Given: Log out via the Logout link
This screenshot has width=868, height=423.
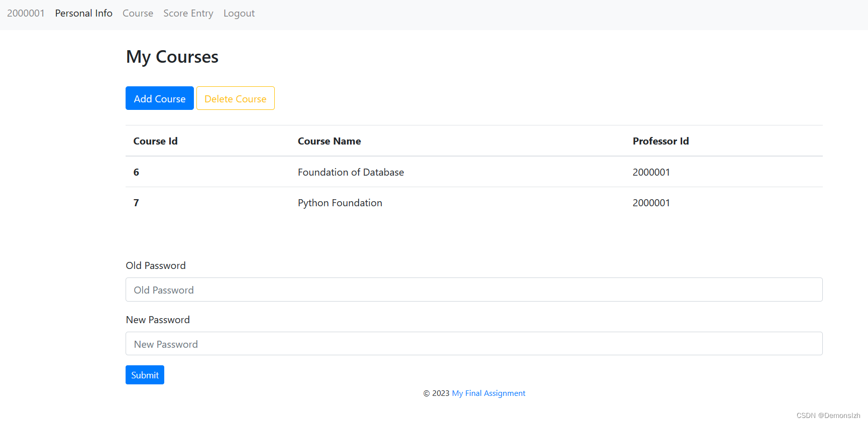Looking at the screenshot, I should tap(239, 14).
